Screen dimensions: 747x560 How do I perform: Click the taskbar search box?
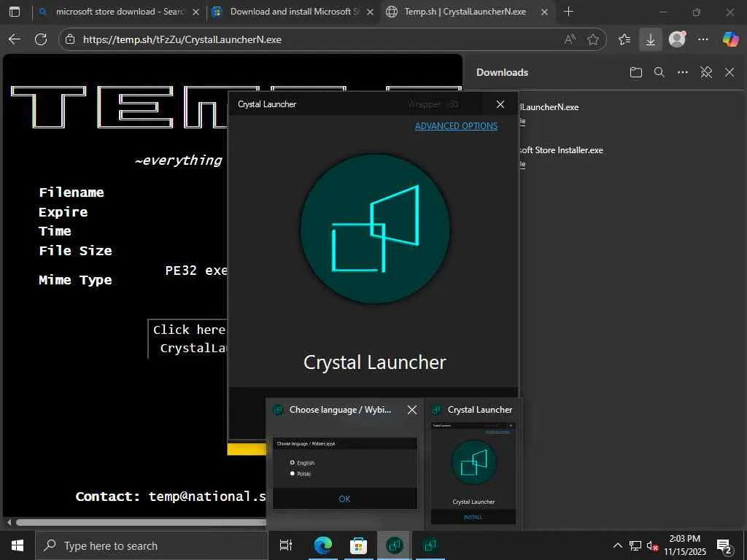pos(152,545)
